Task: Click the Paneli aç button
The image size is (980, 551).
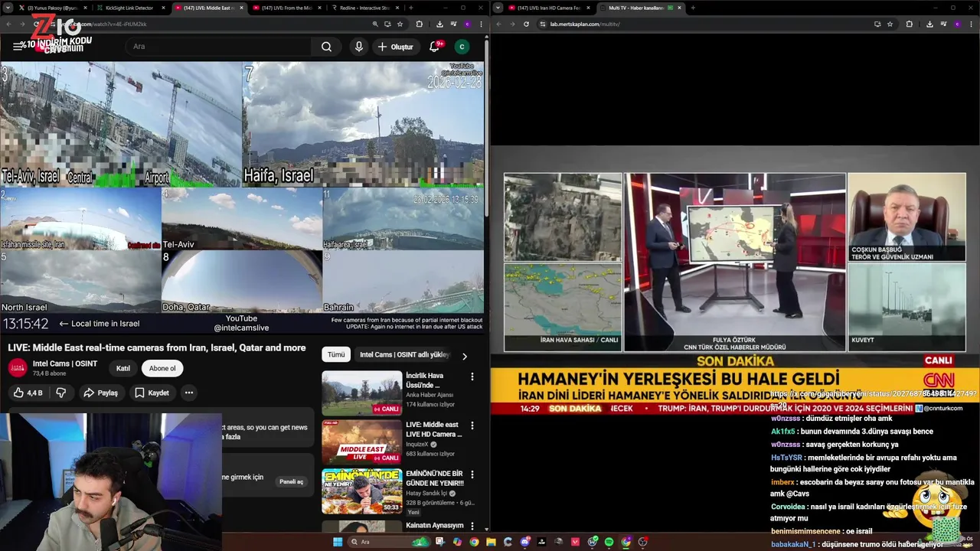Action: point(291,481)
